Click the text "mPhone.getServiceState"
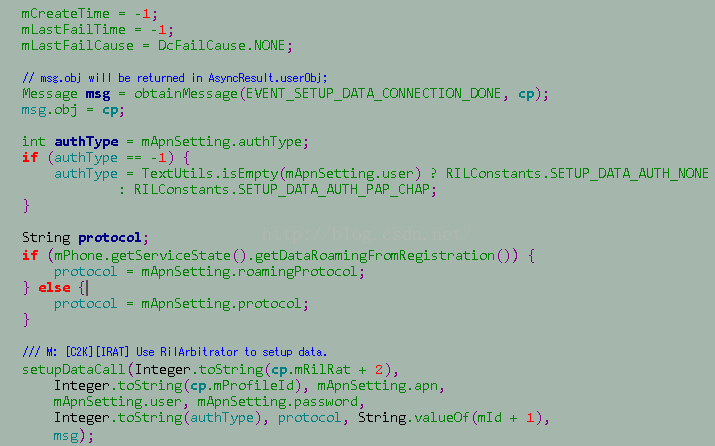The image size is (715, 446). (x=142, y=255)
